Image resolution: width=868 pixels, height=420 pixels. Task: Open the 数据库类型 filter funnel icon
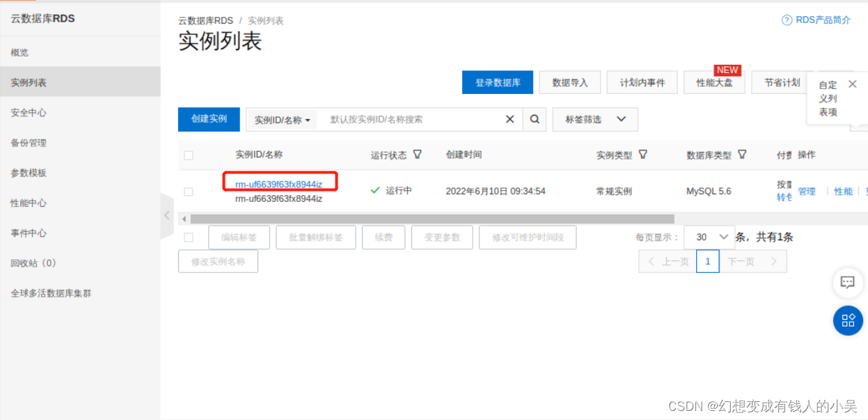[x=742, y=155]
